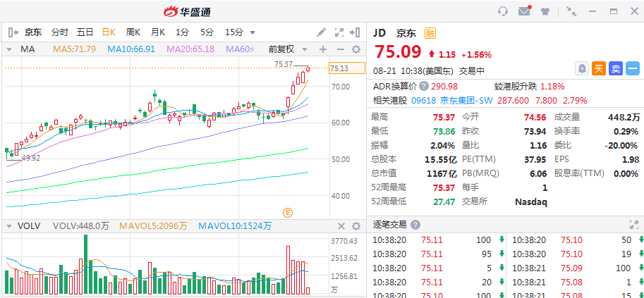644x298 pixels.
Task: Click the VOLV:448.0万 label
Action: click(81, 226)
